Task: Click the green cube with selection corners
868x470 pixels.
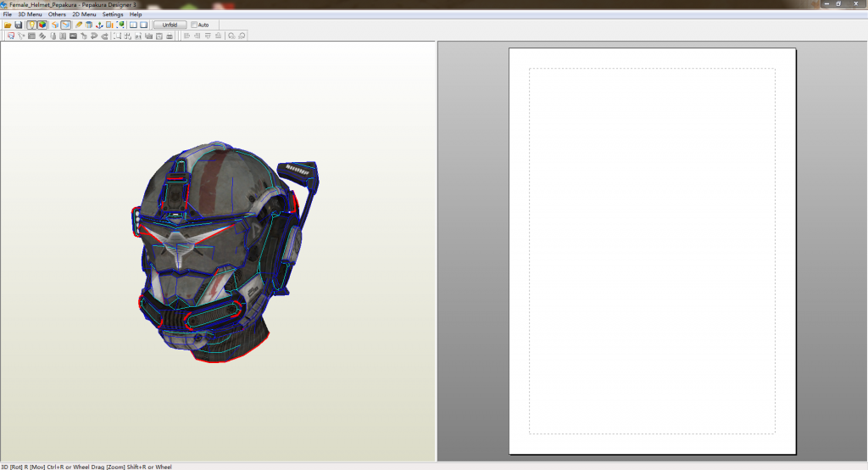Action: coord(120,25)
